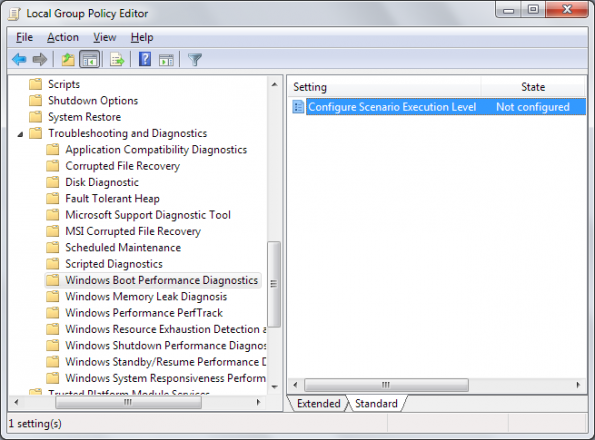This screenshot has width=595, height=440.
Task: Select Windows Boot Performance Diagnostics item
Action: [x=161, y=280]
